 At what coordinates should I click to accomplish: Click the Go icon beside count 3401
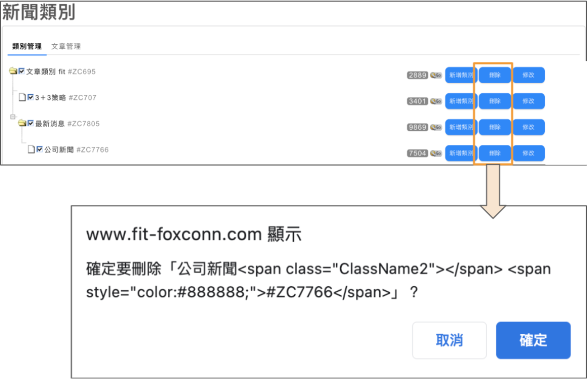tap(436, 101)
